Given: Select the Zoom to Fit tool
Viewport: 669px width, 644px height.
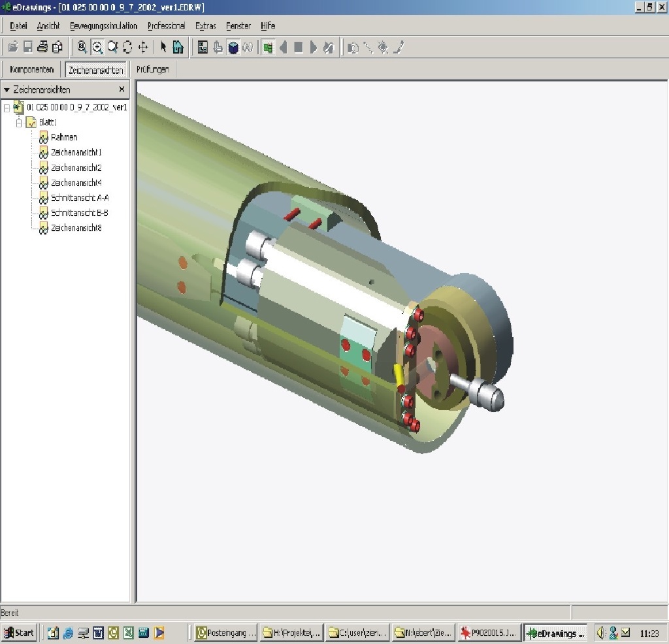Looking at the screenshot, I should [82, 47].
